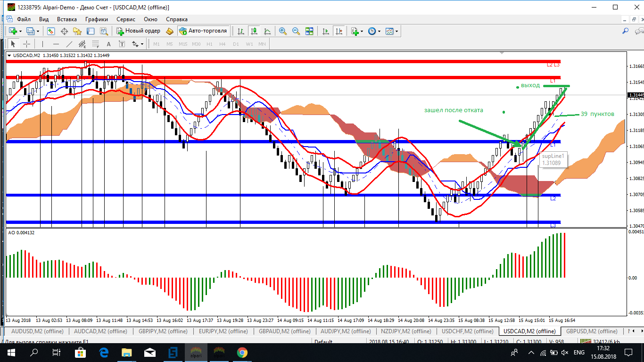Image resolution: width=644 pixels, height=362 pixels.
Task: Switch to the USDCHF,M2 chart tab
Action: 467,331
